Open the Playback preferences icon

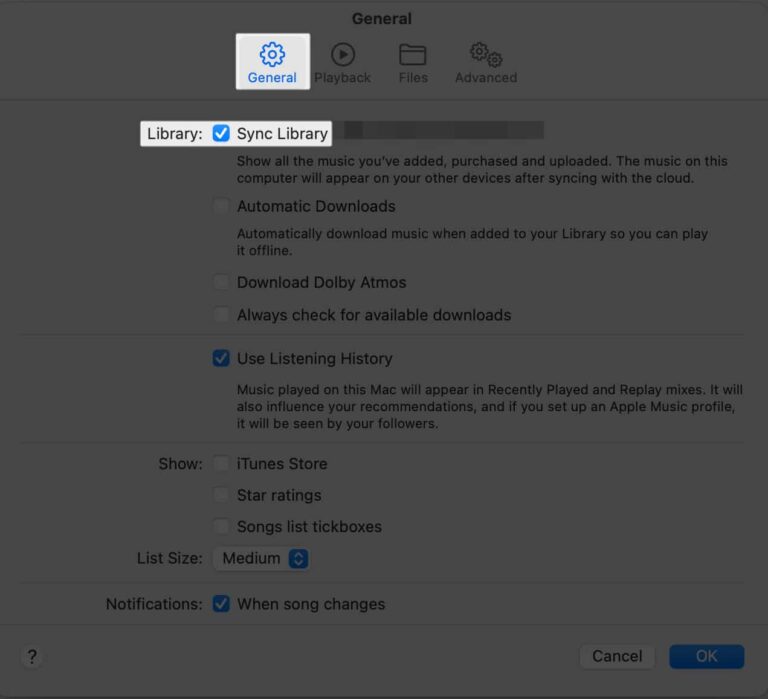coord(342,54)
